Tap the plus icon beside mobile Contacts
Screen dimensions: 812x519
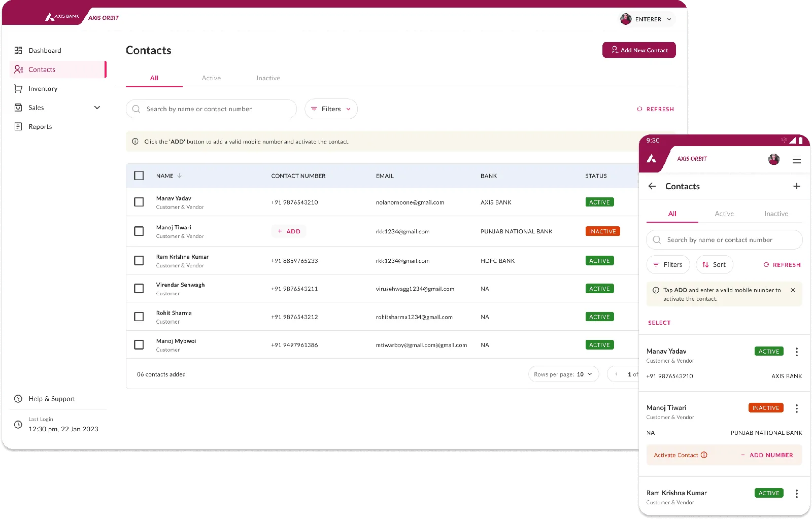797,186
